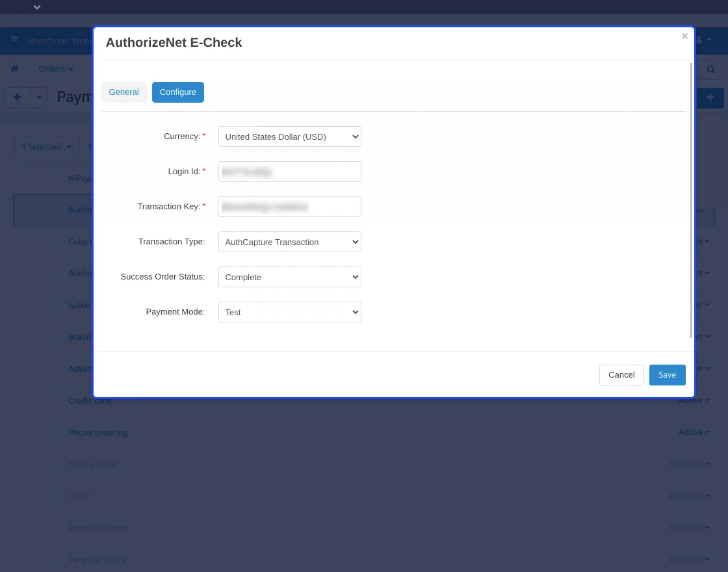This screenshot has height=572, width=728.
Task: Click the back arrow button
Action: [x=18, y=97]
